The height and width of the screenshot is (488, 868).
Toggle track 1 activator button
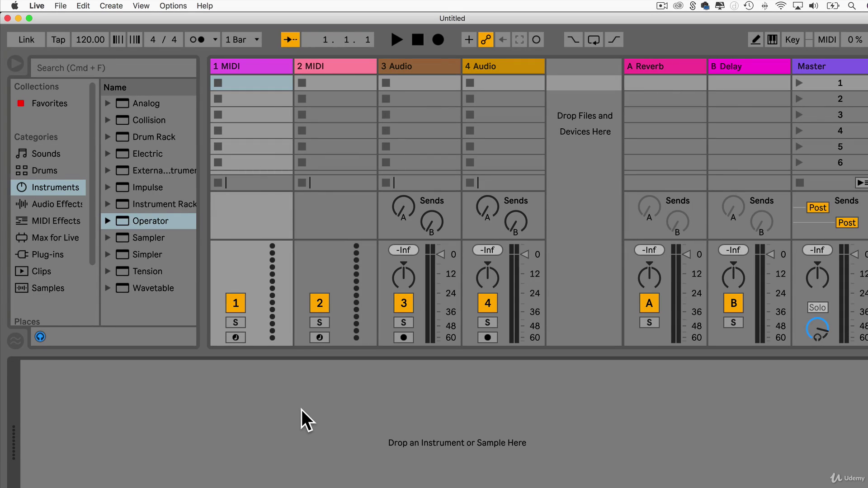236,303
